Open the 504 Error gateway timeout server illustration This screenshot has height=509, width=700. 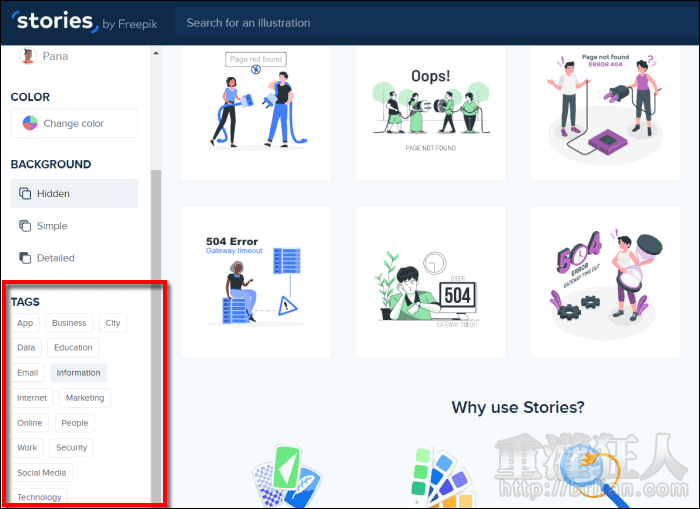click(255, 282)
